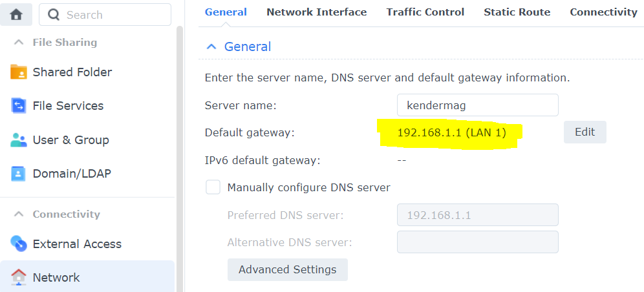The width and height of the screenshot is (644, 292).
Task: Open Advanced Settings for DNS
Action: point(288,269)
